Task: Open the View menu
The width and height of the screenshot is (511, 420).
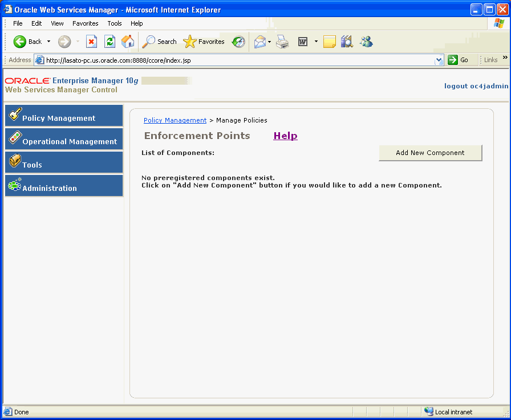Action: tap(57, 23)
